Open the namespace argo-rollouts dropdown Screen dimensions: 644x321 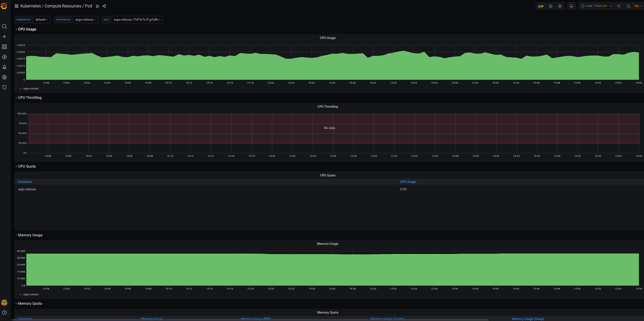pos(85,20)
